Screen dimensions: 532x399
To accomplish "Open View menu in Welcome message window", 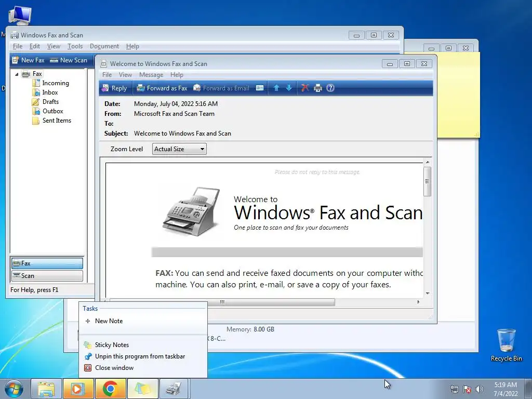I will pos(125,75).
